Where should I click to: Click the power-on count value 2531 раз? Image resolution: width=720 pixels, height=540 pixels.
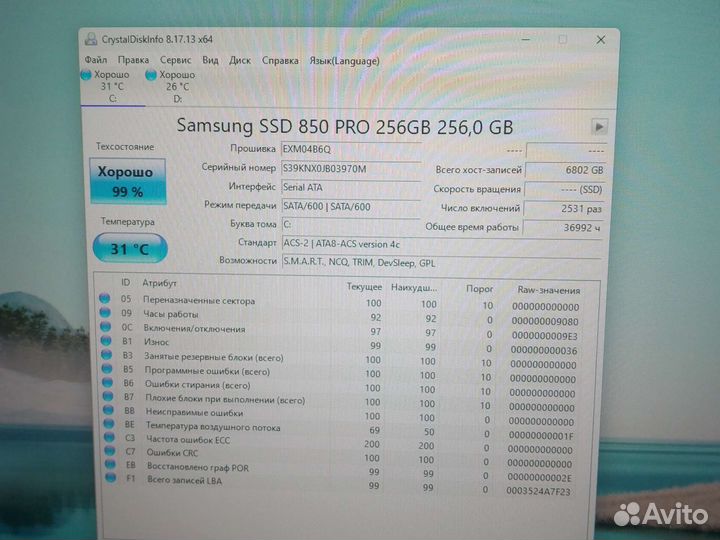(564, 209)
